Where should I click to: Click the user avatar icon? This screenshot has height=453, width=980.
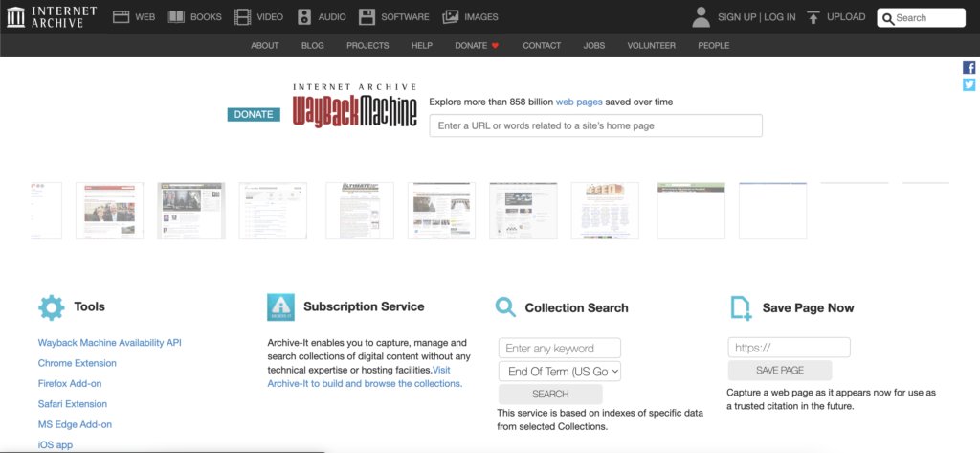click(702, 17)
